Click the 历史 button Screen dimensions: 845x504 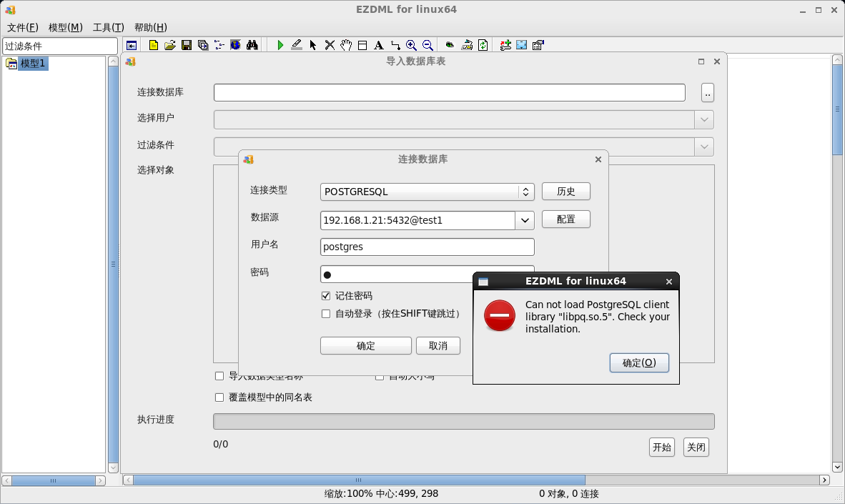(566, 192)
